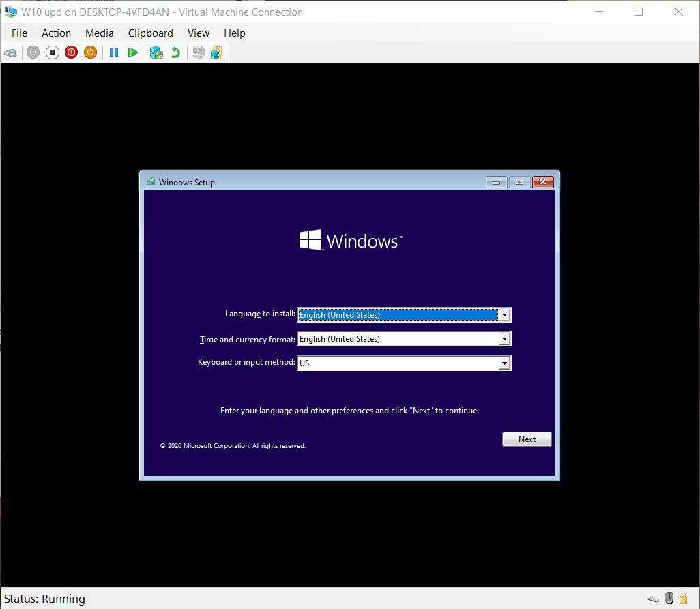Click the last toolbar icon with yellow figure
700x609 pixels.
(x=216, y=53)
